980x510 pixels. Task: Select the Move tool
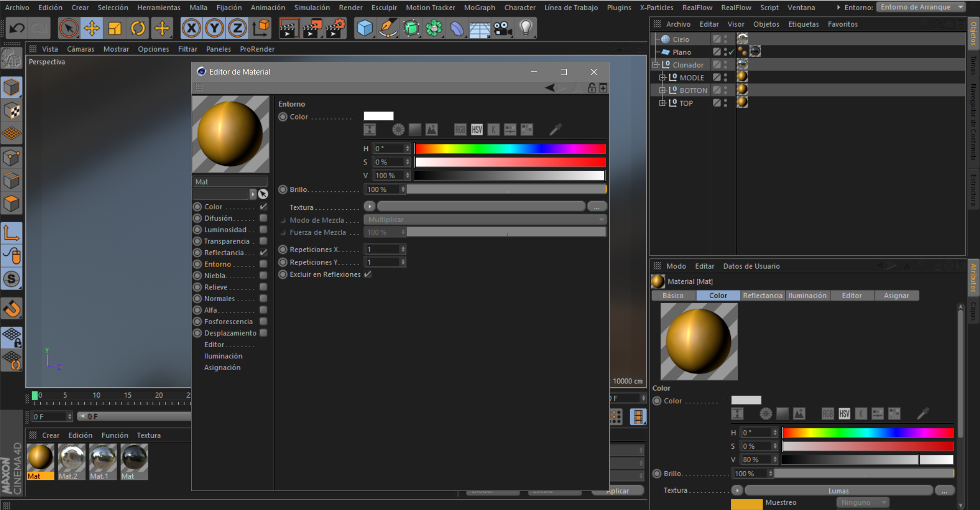(92, 28)
